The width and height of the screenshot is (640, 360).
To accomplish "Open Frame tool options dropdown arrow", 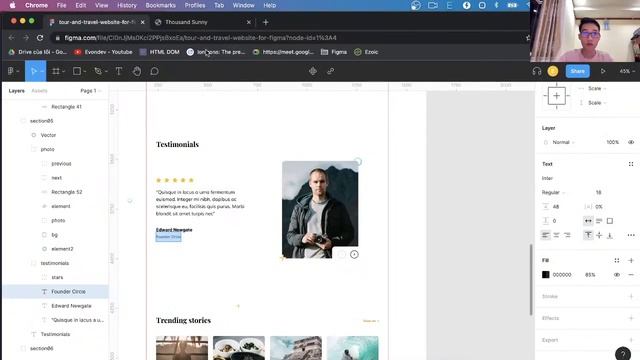I will 64,71.
